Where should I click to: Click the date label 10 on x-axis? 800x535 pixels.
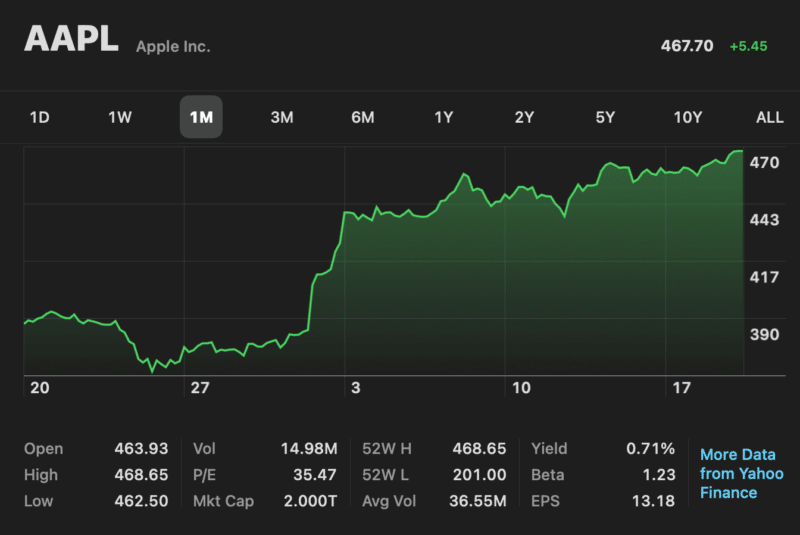[521, 388]
